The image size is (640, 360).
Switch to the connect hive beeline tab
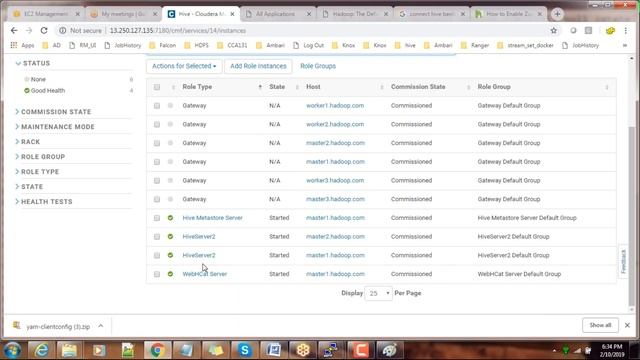(431, 14)
